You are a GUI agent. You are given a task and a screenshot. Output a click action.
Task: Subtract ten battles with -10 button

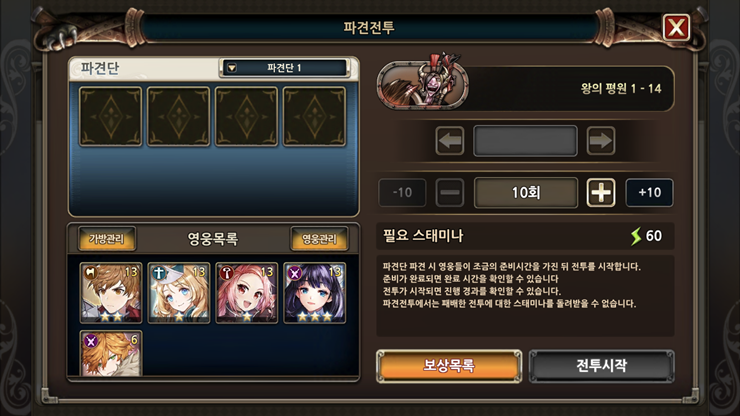pyautogui.click(x=402, y=193)
